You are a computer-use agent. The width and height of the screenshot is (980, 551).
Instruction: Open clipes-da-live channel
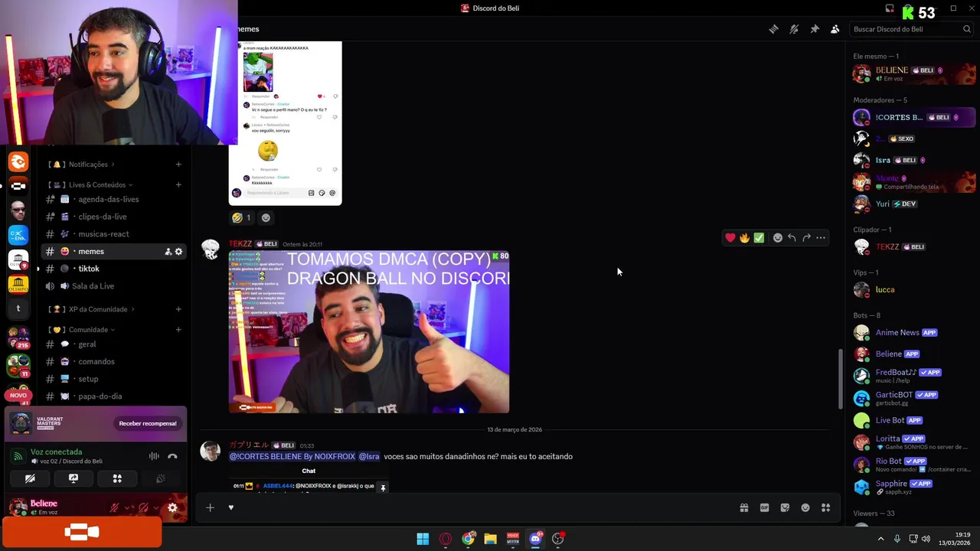tap(113, 217)
